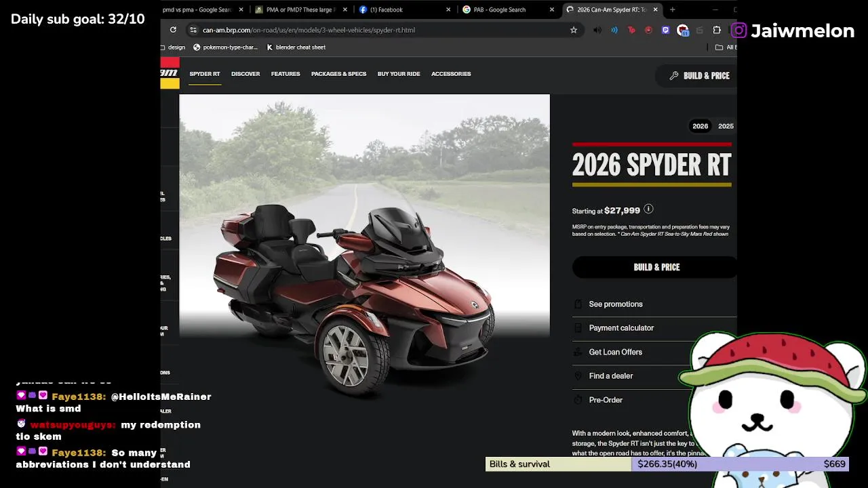Click the wrench icon in Build & Price
This screenshot has height=488, width=868.
tap(673, 76)
